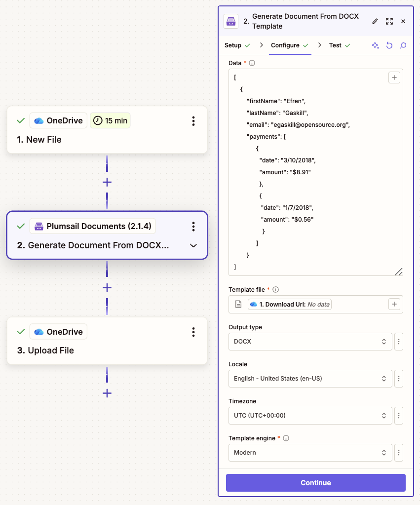Expand the step panel to fullscreen
The width and height of the screenshot is (420, 505).
point(389,21)
